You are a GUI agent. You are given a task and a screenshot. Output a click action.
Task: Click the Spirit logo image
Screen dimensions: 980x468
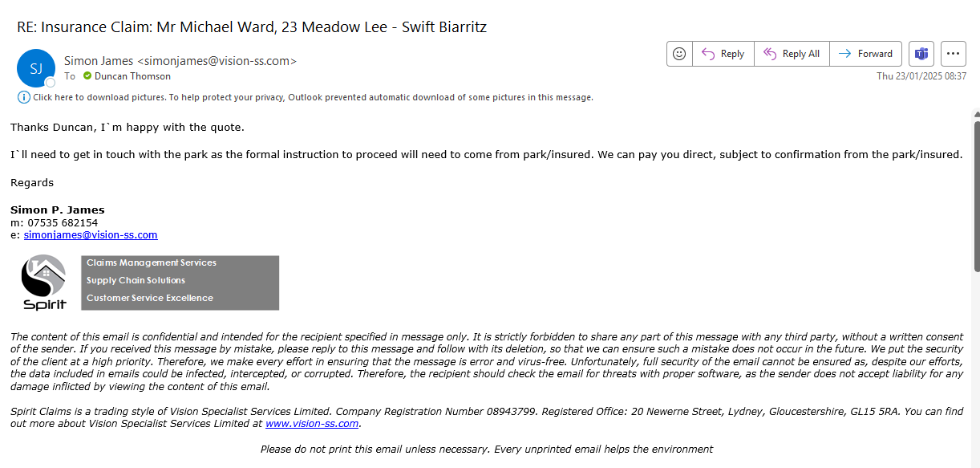[43, 283]
